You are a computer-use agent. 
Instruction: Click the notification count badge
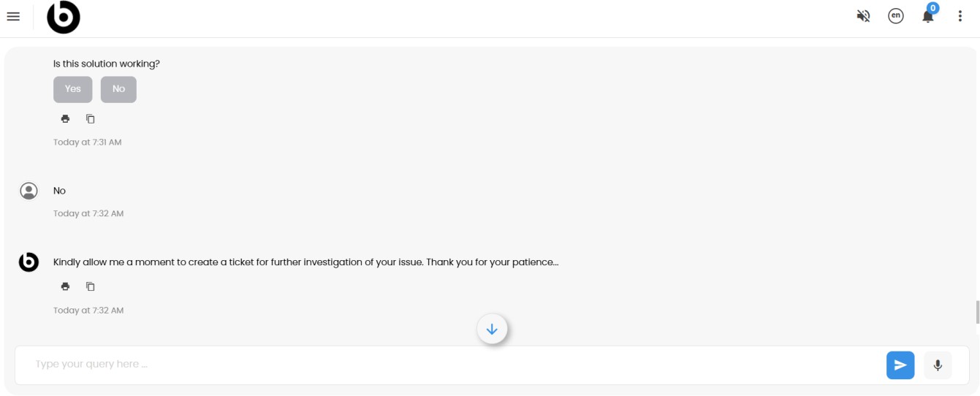[932, 8]
